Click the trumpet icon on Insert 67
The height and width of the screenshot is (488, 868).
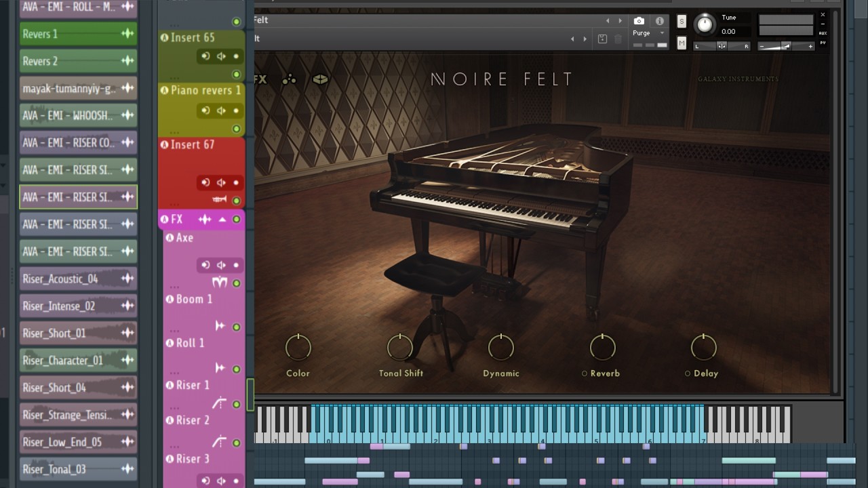[220, 200]
